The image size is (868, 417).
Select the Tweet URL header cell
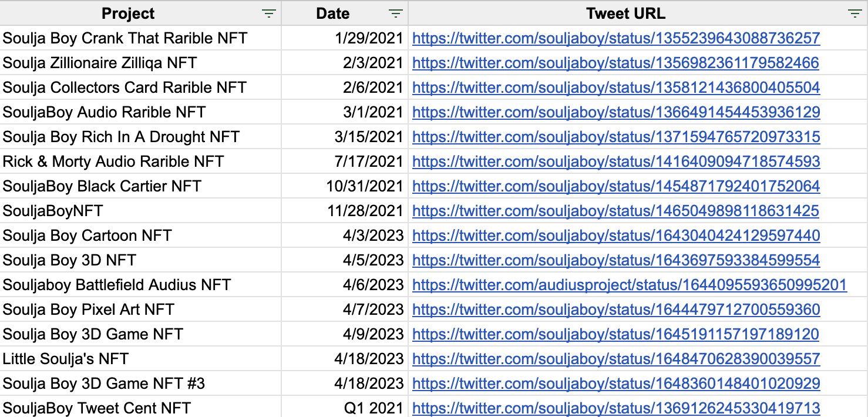(x=638, y=13)
